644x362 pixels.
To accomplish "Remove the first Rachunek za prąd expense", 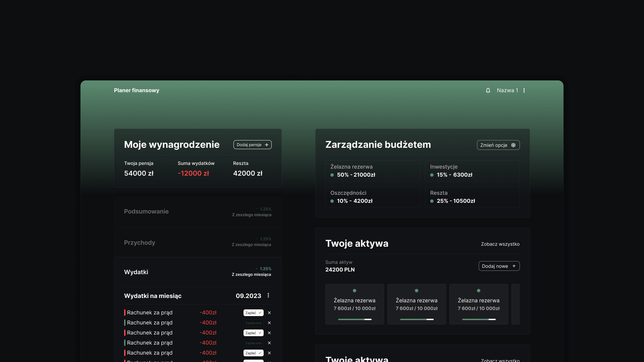I will coord(269,312).
